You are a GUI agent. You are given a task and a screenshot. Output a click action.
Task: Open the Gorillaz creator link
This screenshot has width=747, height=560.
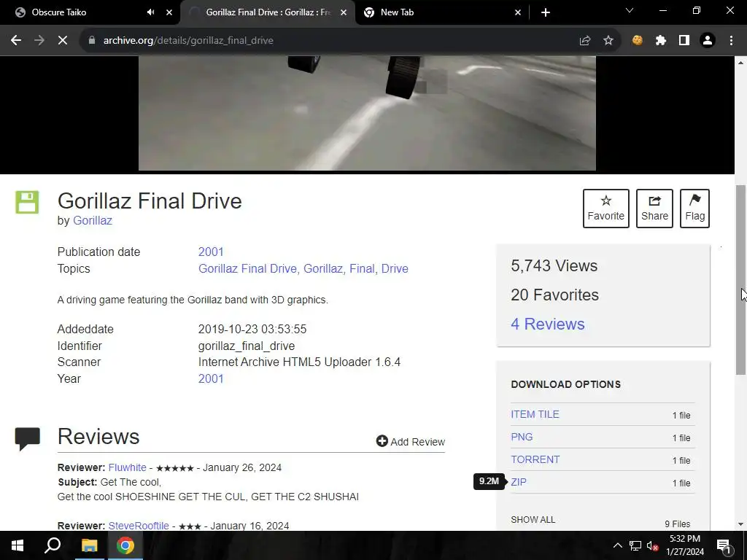pos(93,221)
